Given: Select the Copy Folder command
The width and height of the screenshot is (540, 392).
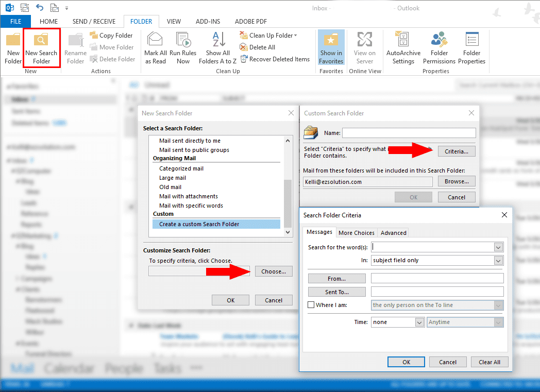Looking at the screenshot, I should pos(112,35).
